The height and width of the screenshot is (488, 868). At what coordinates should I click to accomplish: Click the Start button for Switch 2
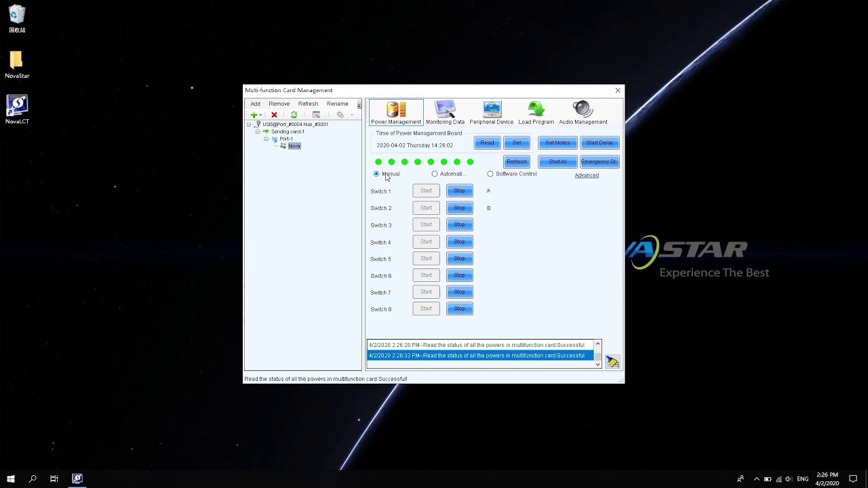point(426,208)
